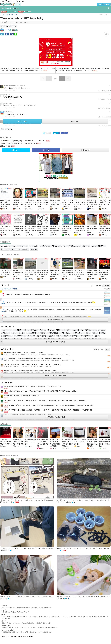The image size is (111, 644).
Task: Open the manga カード出てこない article image
Action: (x=27, y=478)
